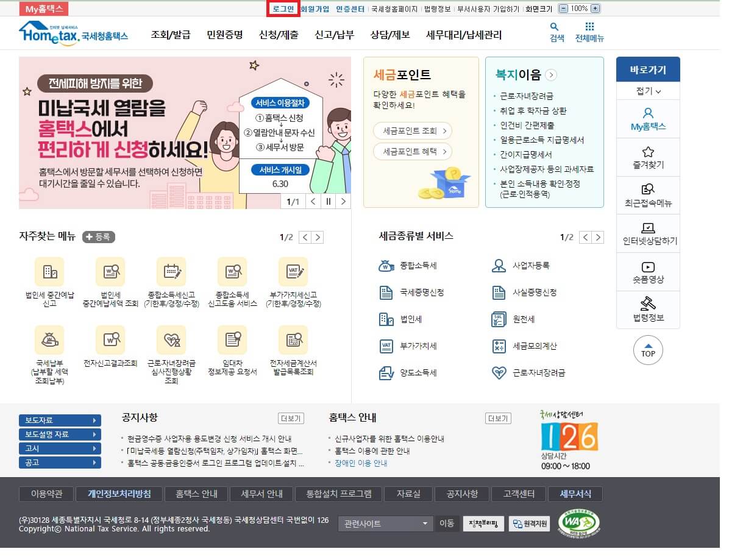The width and height of the screenshot is (729, 560).
Task: Click 이동 button beside 관련사이트
Action: tap(447, 524)
